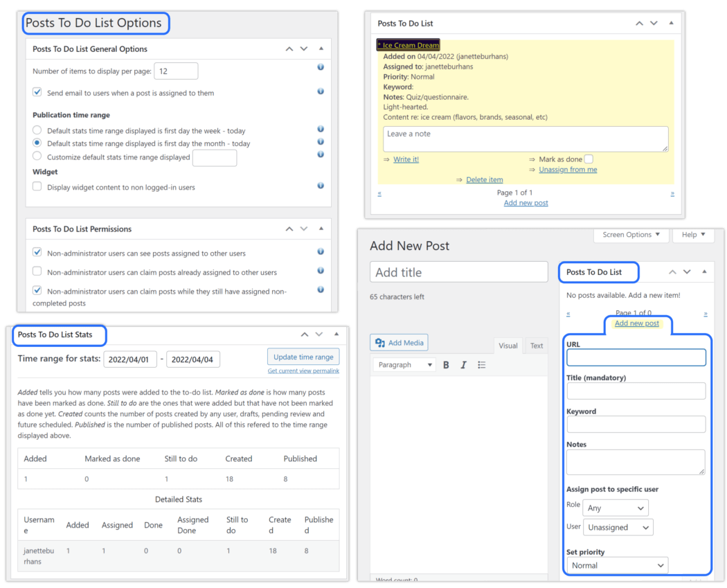This screenshot has width=727, height=588.
Task: Click the Write it! link
Action: point(406,159)
